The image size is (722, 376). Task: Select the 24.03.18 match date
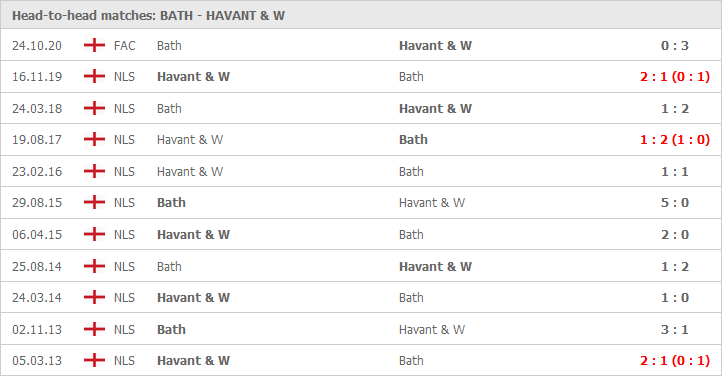[x=37, y=109]
